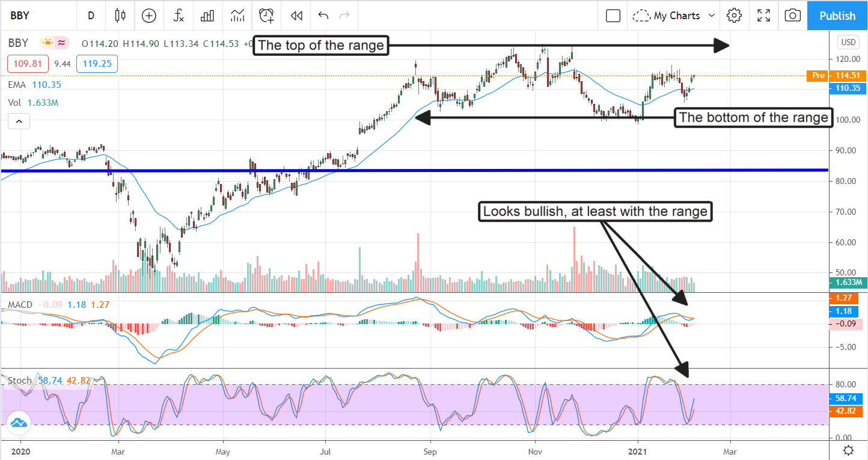
Task: Open the financials bar chart icon
Action: [207, 16]
